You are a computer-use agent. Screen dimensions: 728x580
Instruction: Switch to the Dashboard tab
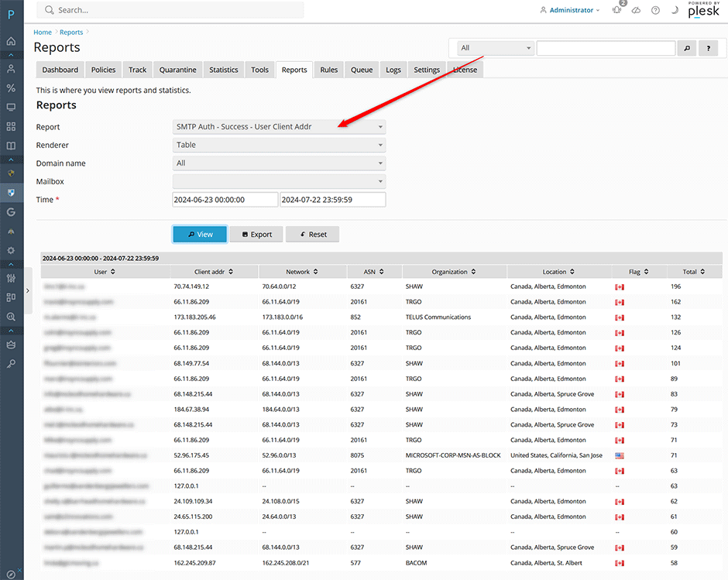pos(60,70)
